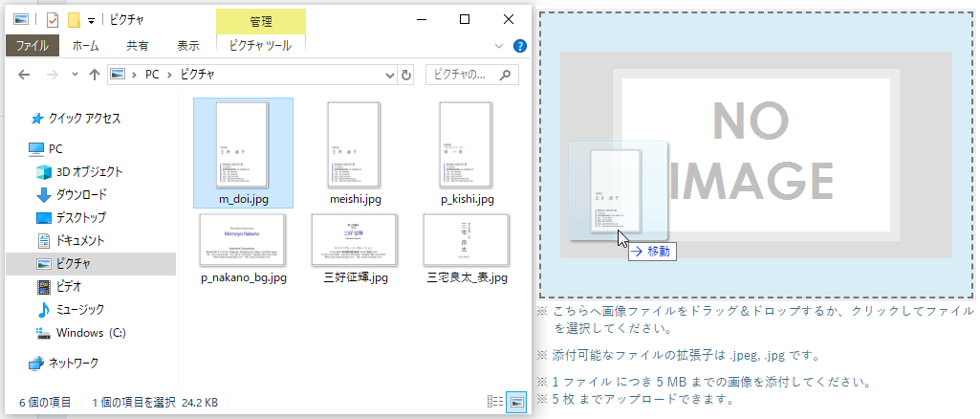Open the recent locations dropdown arrow
The image size is (980, 419).
tap(75, 75)
